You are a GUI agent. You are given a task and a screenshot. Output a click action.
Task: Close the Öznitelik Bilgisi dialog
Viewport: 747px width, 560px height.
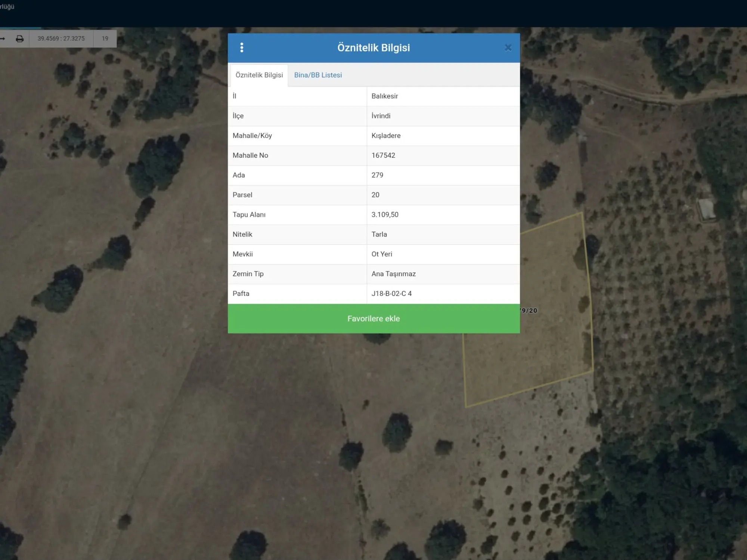pyautogui.click(x=508, y=47)
